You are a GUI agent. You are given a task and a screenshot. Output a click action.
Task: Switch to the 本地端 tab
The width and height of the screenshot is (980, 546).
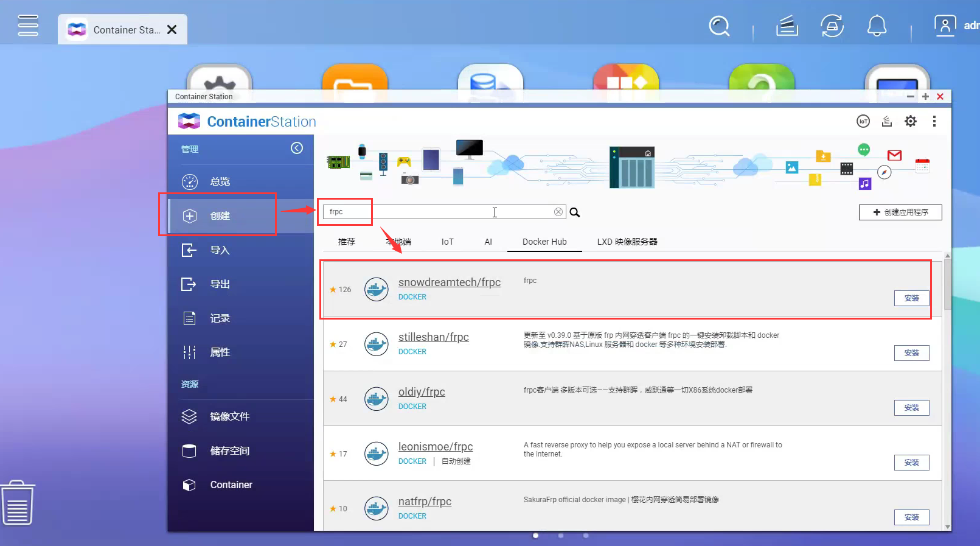[x=398, y=242]
